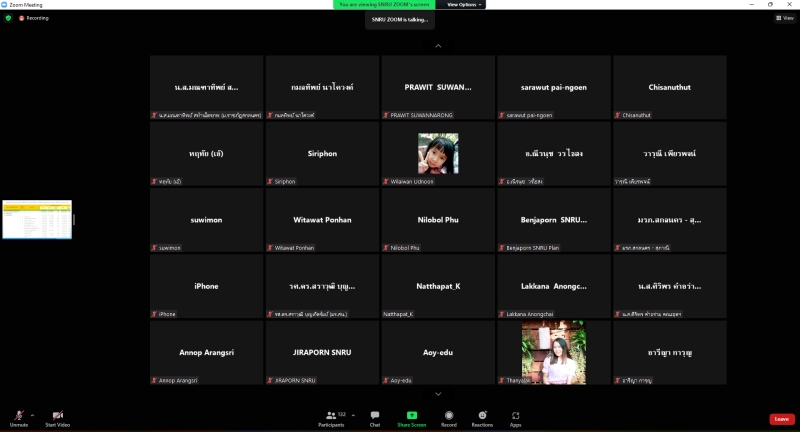Expand audio options arrow beside Unmute
This screenshot has width=800, height=432.
(x=32, y=414)
